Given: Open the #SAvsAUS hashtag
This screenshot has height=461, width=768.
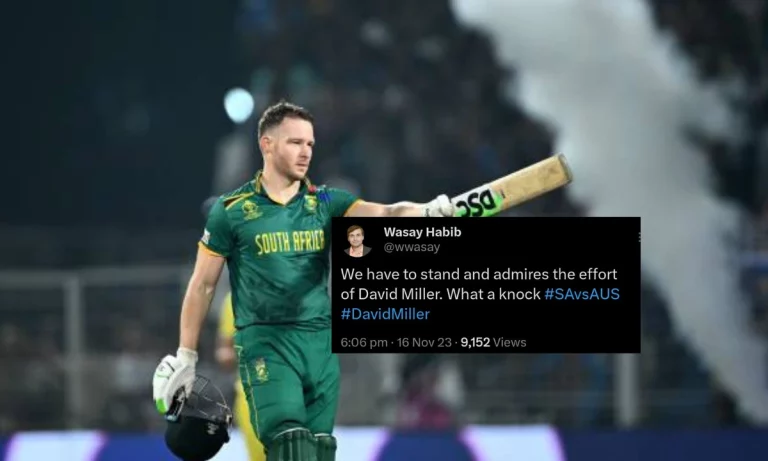Looking at the screenshot, I should [x=582, y=294].
